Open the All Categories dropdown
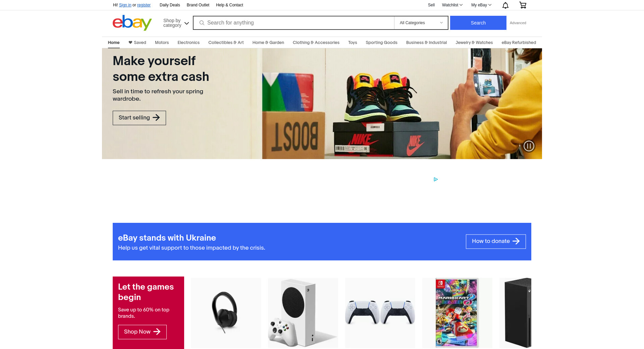The width and height of the screenshot is (644, 349). coord(421,23)
